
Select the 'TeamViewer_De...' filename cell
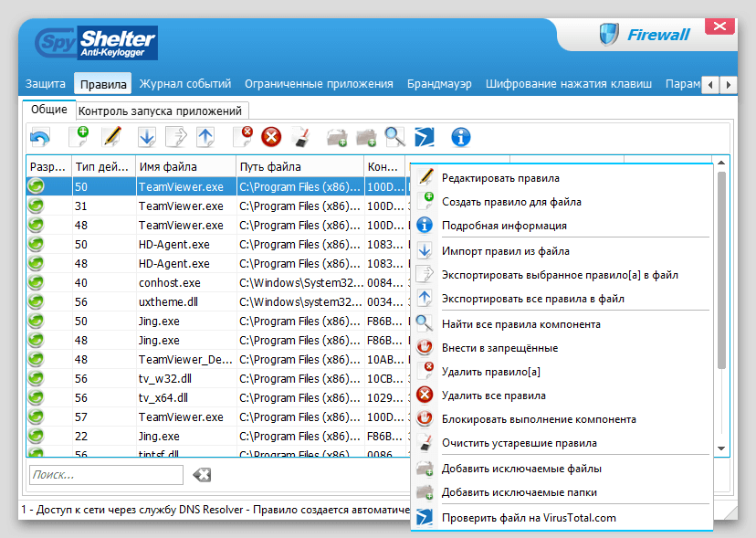(185, 360)
